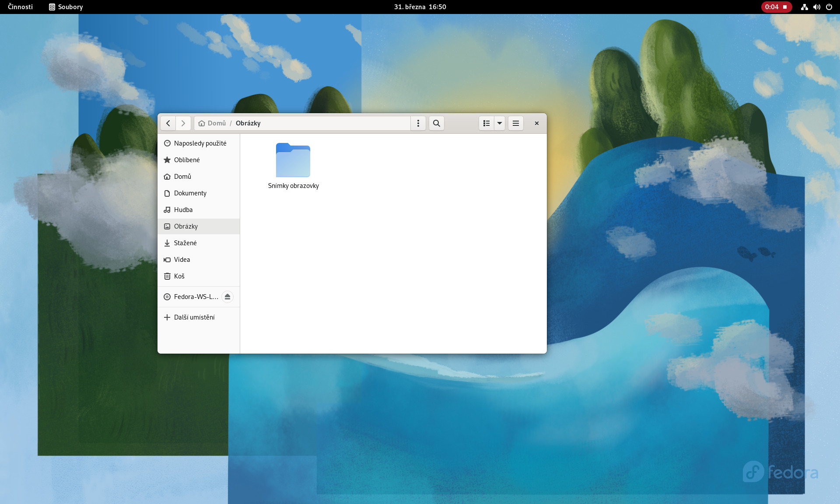Open the search magnifier in Files

[436, 123]
